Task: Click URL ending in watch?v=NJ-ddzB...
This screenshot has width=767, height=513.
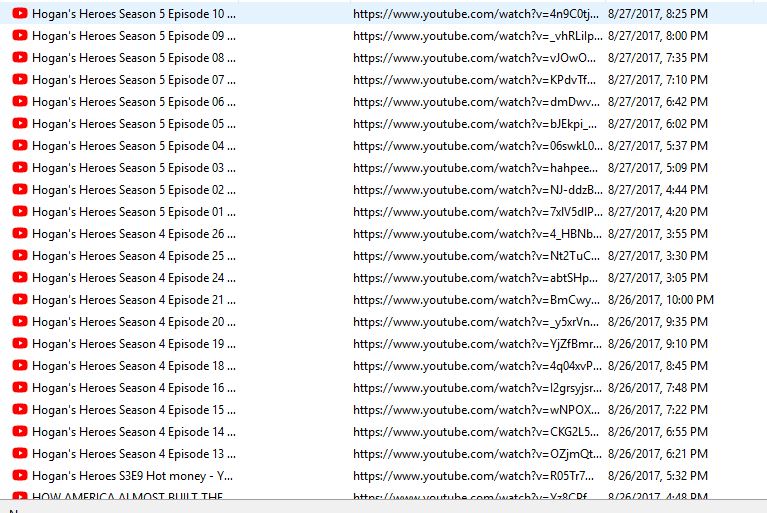Action: point(477,190)
